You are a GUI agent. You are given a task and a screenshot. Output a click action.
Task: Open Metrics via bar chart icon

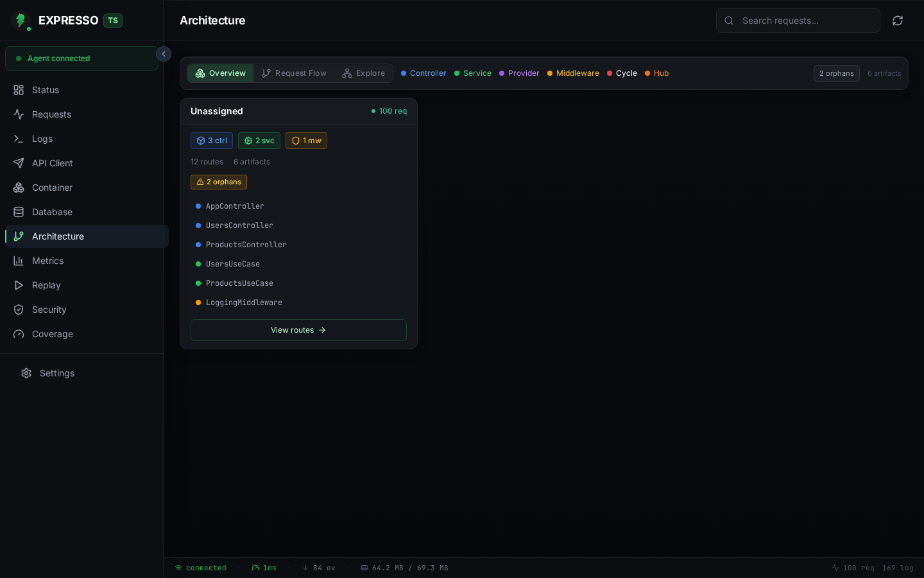19,261
